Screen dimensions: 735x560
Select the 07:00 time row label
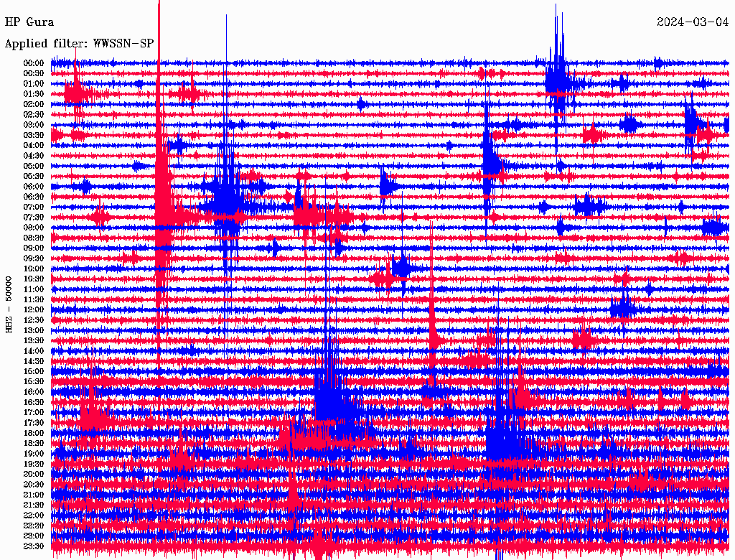pyautogui.click(x=33, y=207)
